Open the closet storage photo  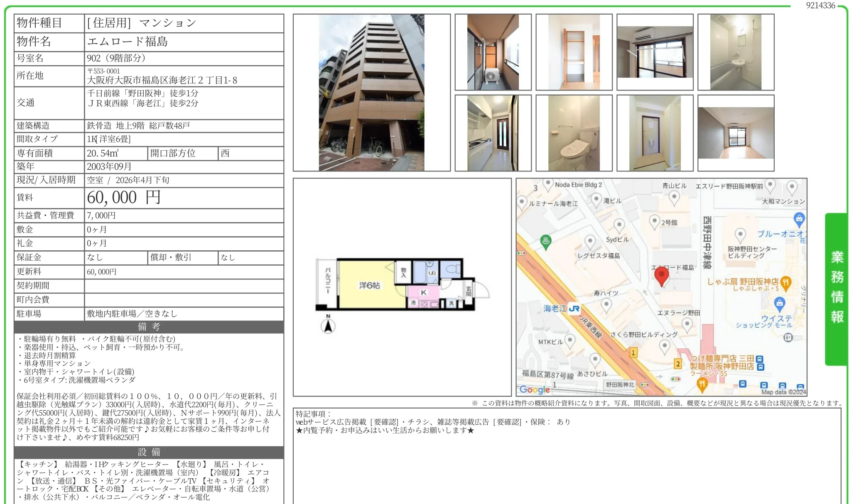pyautogui.click(x=574, y=52)
